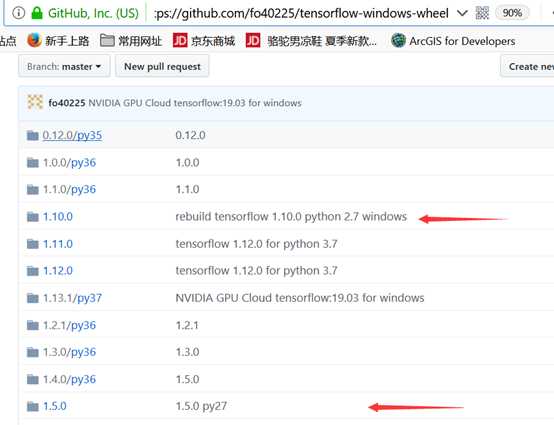Click folder icon for 1.4.0/py36
Screen dimensions: 554x425
[x=33, y=379]
